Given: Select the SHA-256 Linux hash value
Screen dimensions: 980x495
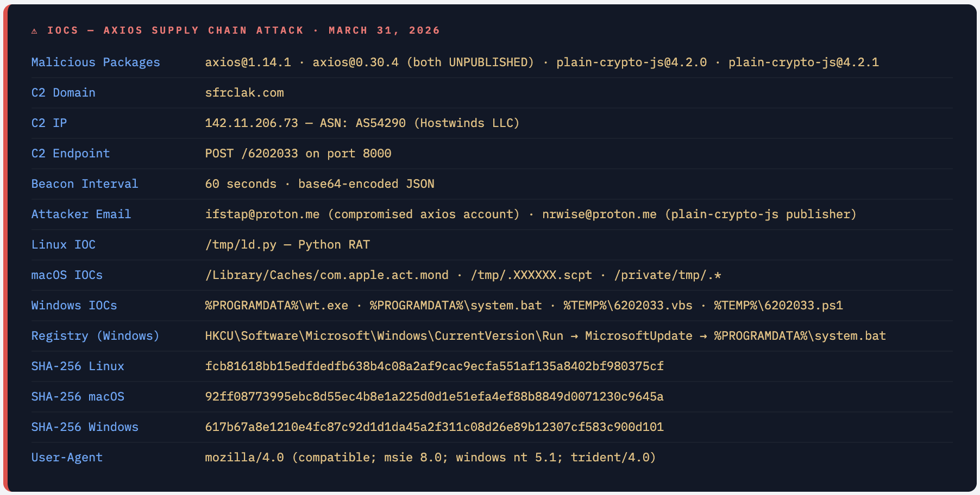Looking at the screenshot, I should coord(434,366).
